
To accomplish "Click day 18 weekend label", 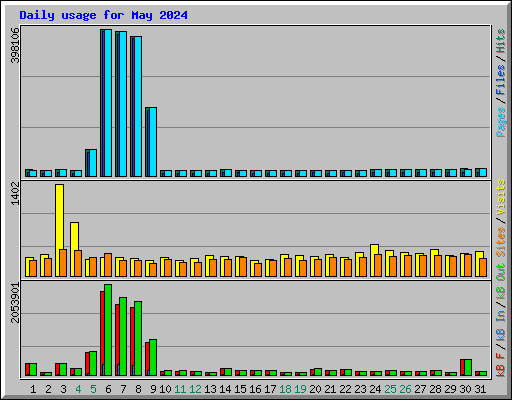I will click(285, 389).
